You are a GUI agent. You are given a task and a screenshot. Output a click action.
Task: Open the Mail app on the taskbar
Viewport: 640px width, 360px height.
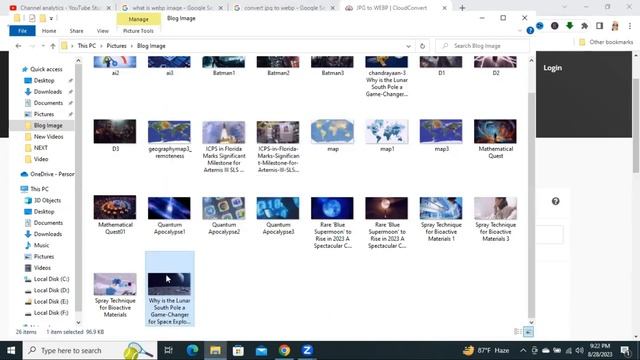tap(261, 350)
